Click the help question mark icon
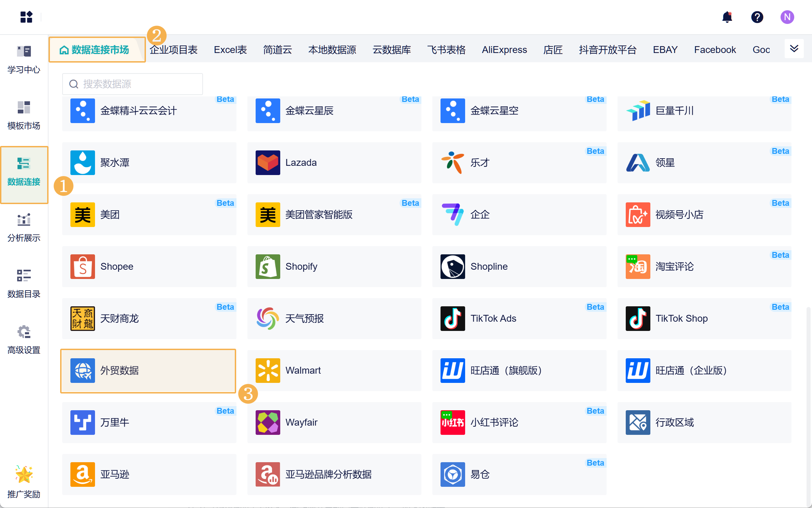Image resolution: width=812 pixels, height=508 pixels. click(757, 17)
